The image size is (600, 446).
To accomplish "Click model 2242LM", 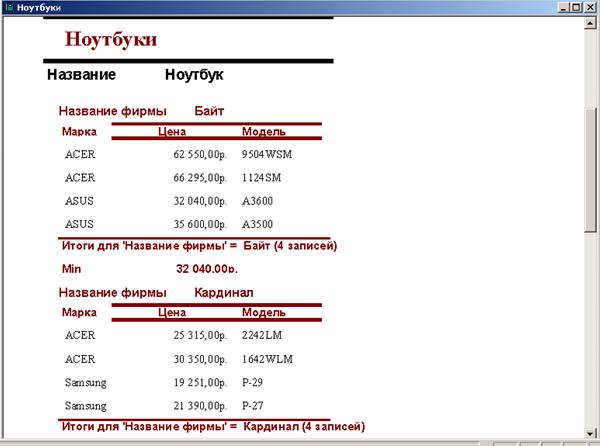I will pos(262,335).
